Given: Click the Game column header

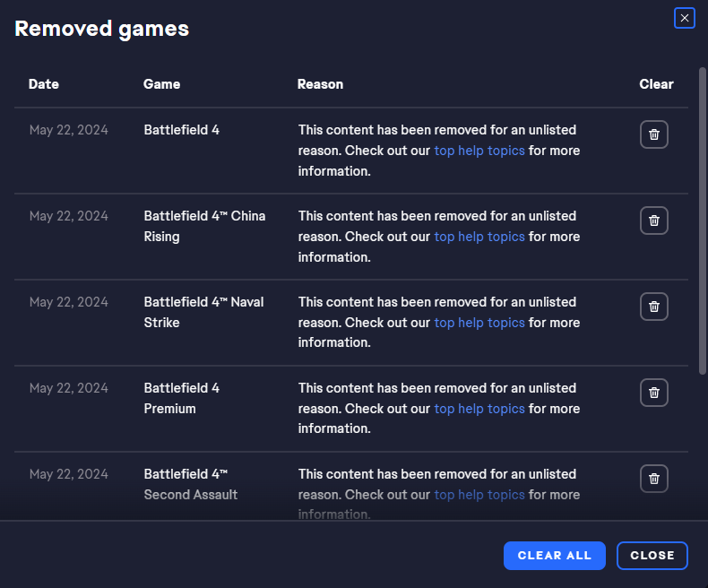Looking at the screenshot, I should click(161, 84).
